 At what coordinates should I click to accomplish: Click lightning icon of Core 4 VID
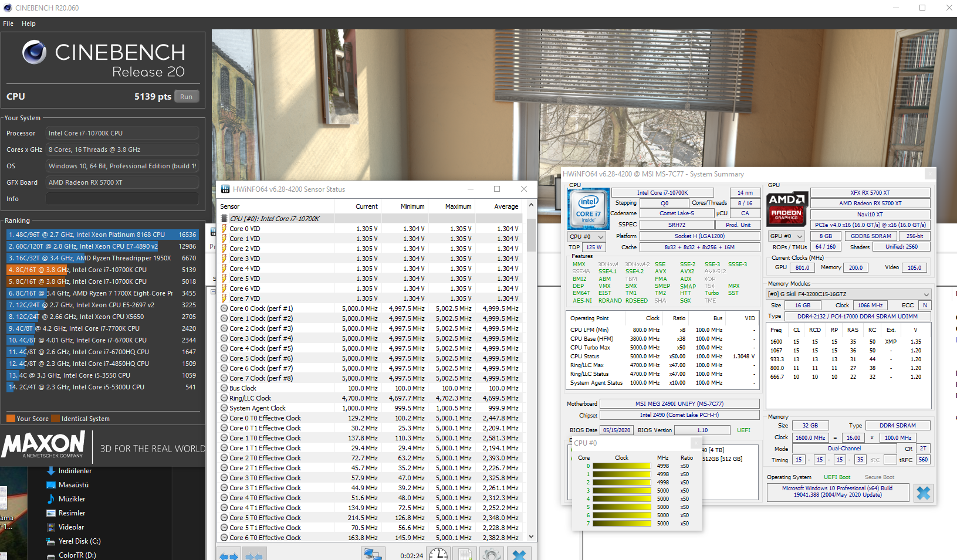click(224, 269)
